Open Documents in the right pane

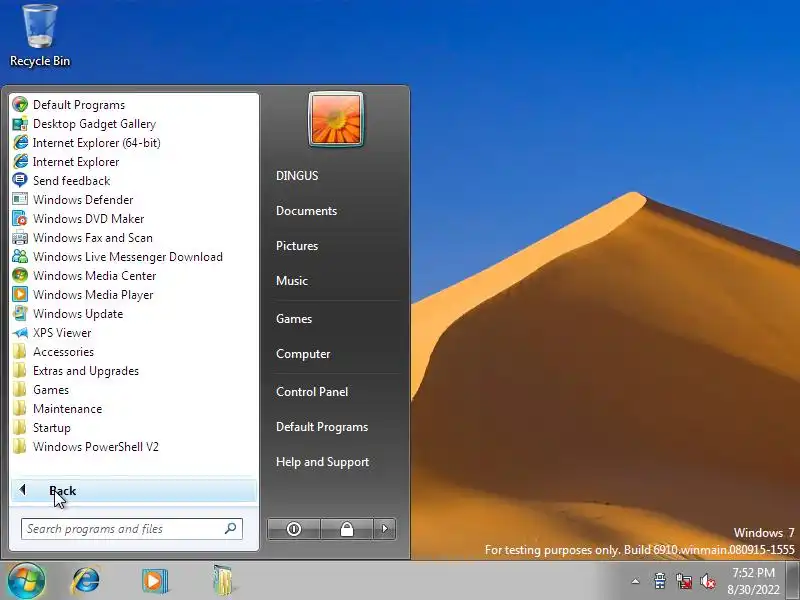(306, 211)
